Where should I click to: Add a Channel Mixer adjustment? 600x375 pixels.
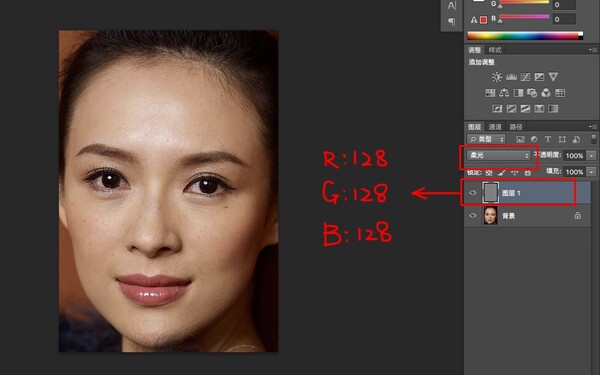546,93
